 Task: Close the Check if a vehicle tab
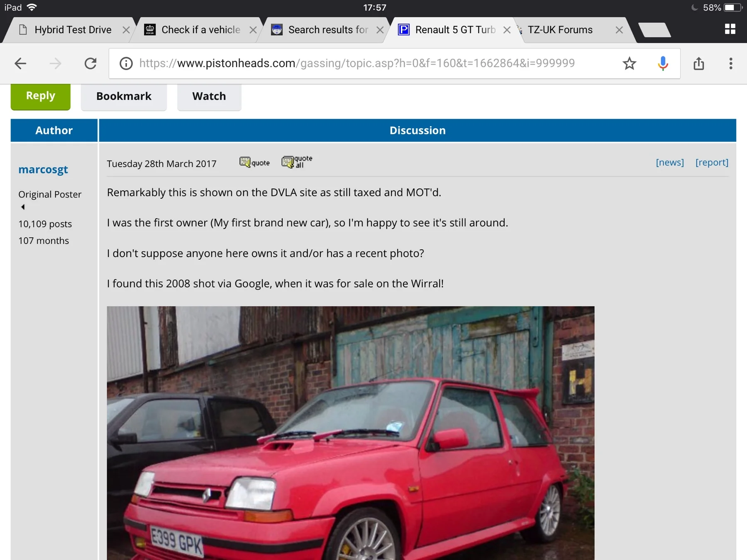(x=253, y=30)
